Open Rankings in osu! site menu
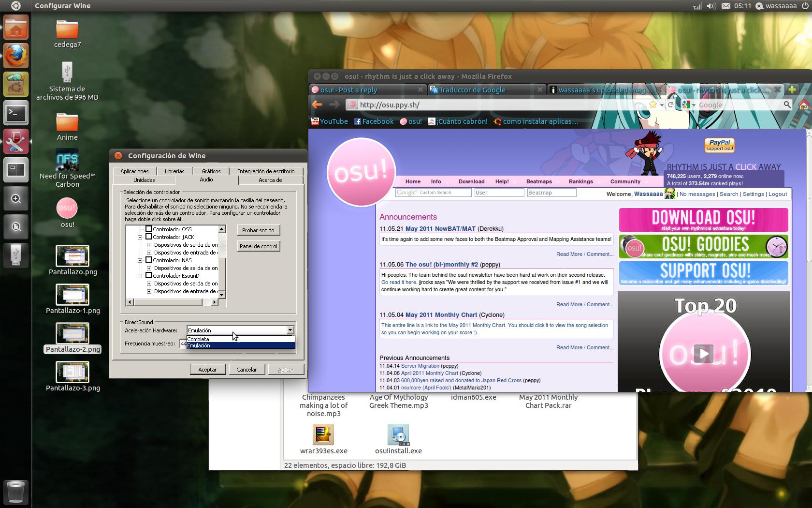 (x=580, y=181)
